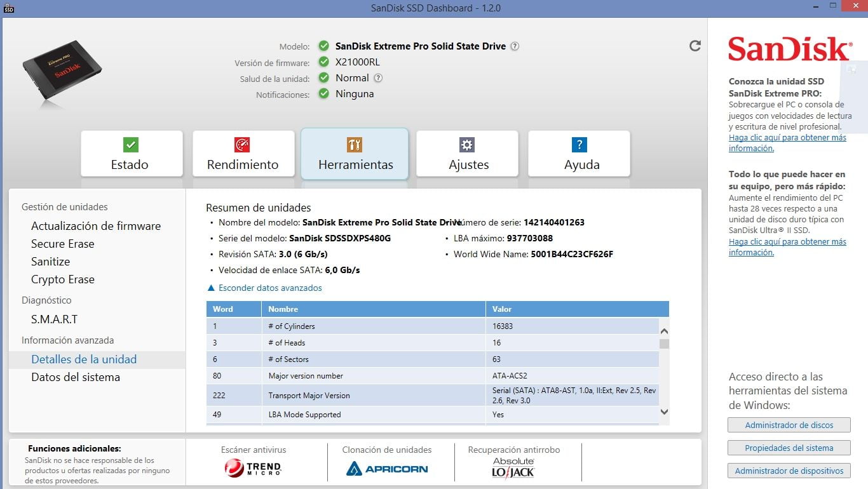Click the 'Gestión de unidades' section label
The width and height of the screenshot is (868, 489).
point(65,207)
